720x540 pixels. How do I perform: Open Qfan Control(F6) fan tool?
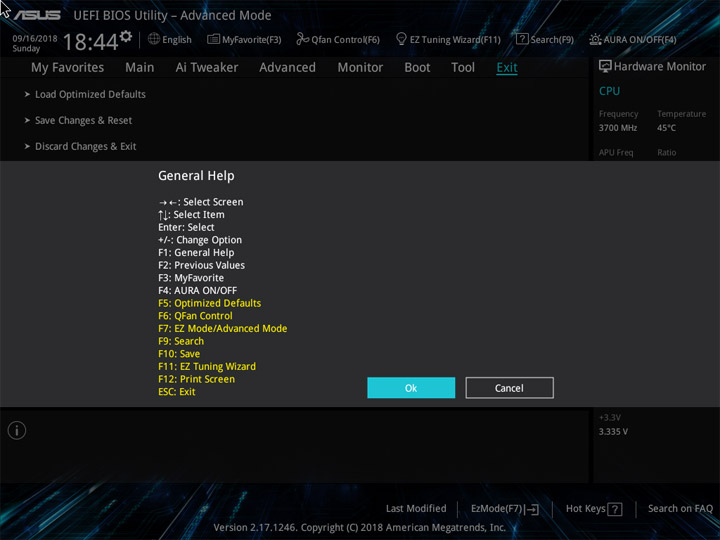coord(338,39)
